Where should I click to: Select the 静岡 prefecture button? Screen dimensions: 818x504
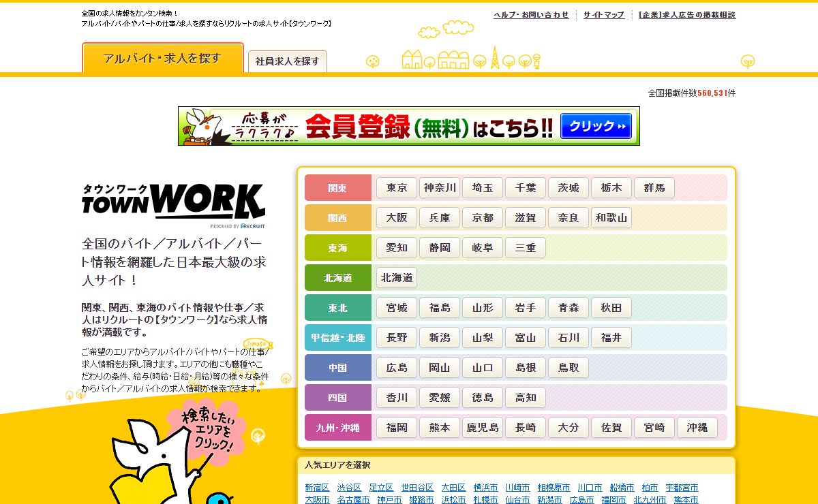coord(440,248)
